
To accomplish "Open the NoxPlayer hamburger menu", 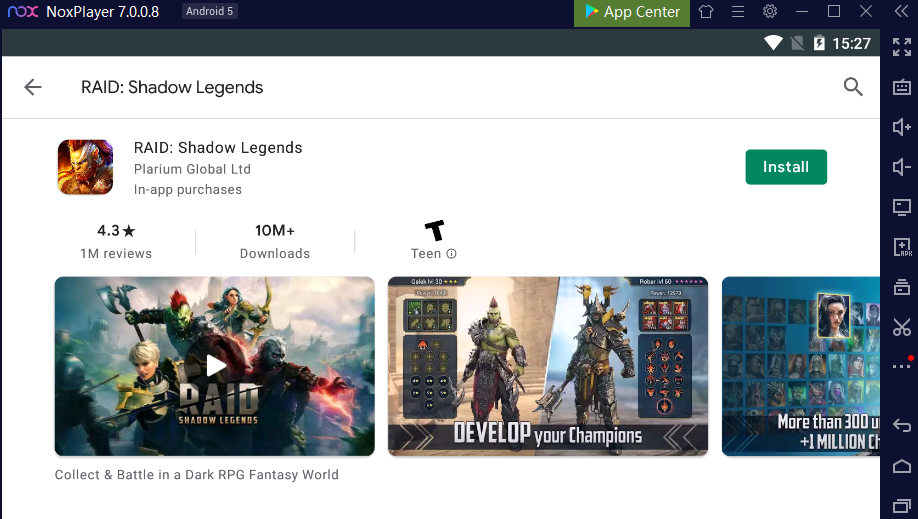I will (738, 12).
